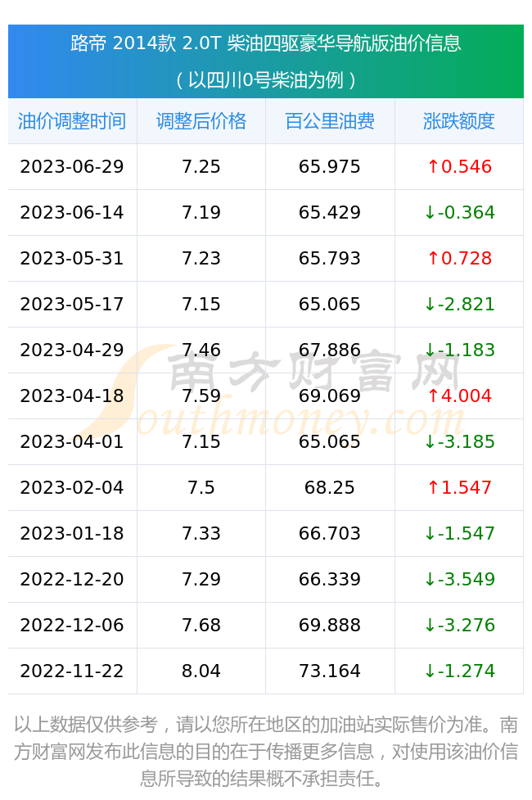Select the date cell 2022-12-06
The height and width of the screenshot is (800, 532).
[72, 626]
